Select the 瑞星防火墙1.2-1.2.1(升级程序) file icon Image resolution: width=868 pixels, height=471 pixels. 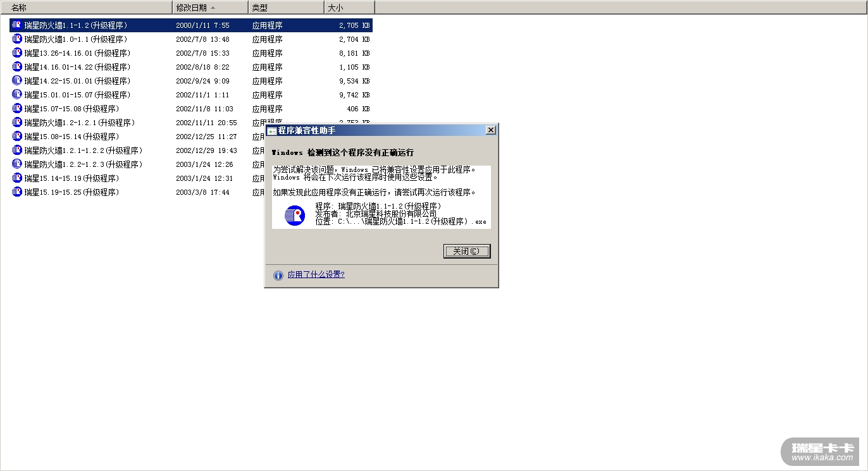(x=17, y=123)
